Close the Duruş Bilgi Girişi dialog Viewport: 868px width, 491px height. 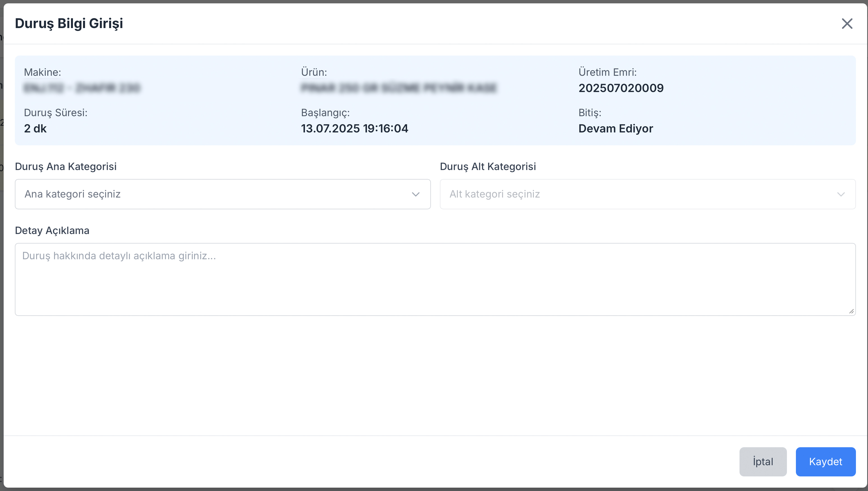coord(847,24)
